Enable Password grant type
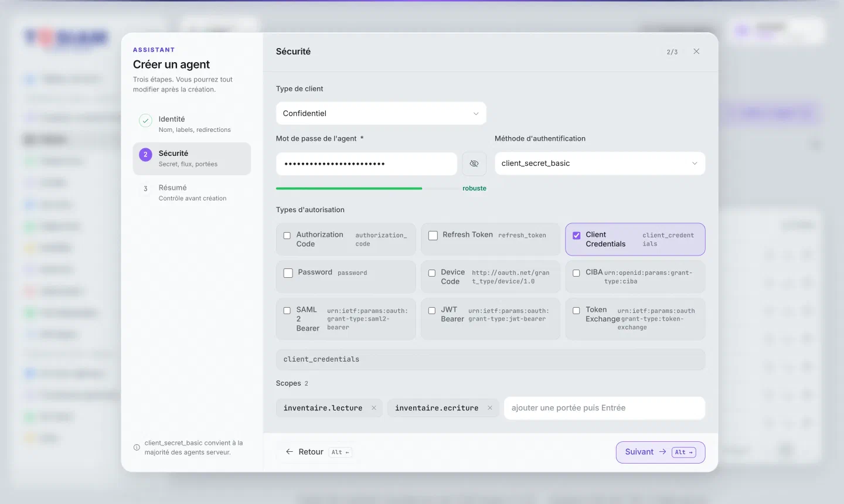844x504 pixels. (x=288, y=273)
